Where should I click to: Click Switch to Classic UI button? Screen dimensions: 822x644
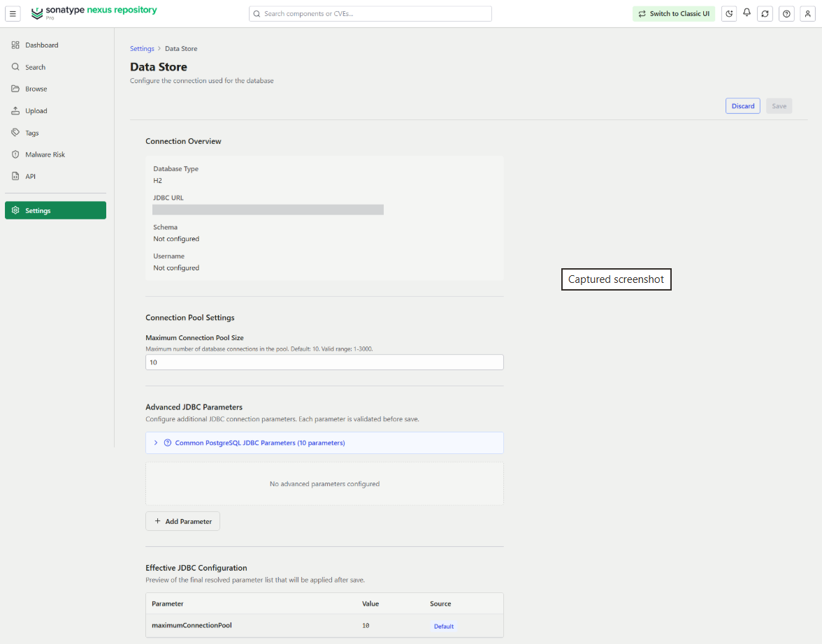[674, 14]
